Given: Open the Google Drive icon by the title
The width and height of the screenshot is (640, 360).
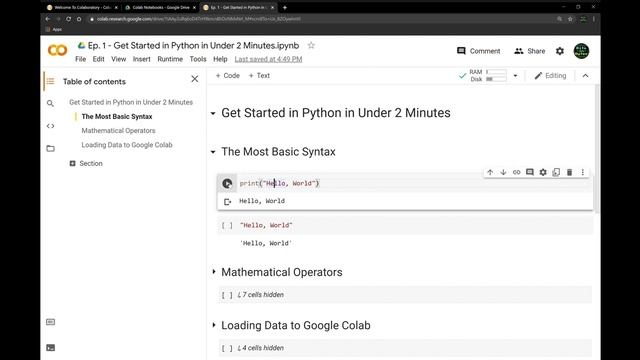Looking at the screenshot, I should coord(81,45).
